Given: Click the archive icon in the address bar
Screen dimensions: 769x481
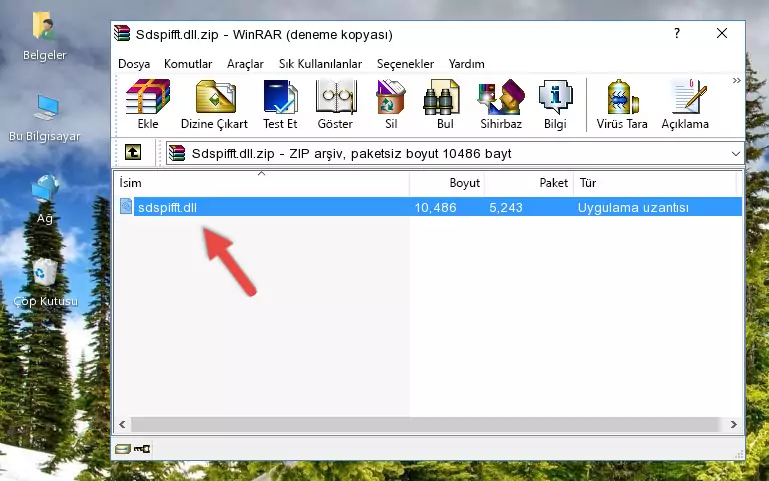Looking at the screenshot, I should click(x=177, y=153).
